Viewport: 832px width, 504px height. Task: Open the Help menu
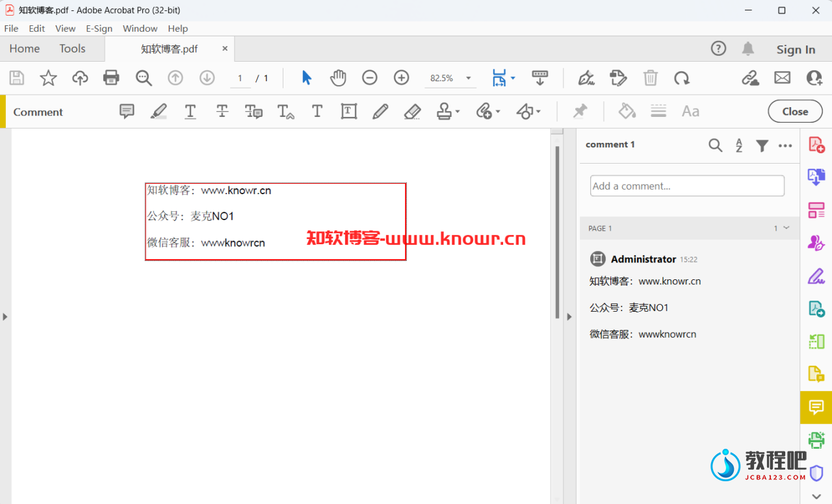point(178,29)
